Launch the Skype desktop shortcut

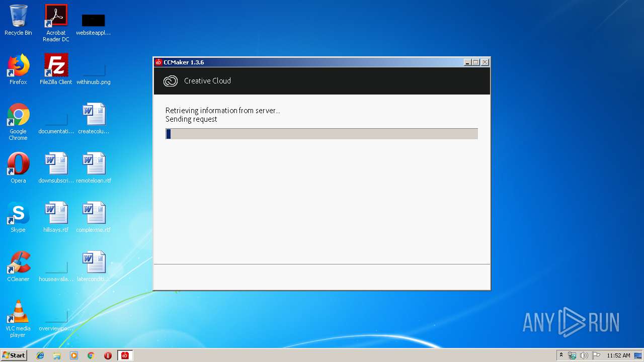(x=18, y=217)
